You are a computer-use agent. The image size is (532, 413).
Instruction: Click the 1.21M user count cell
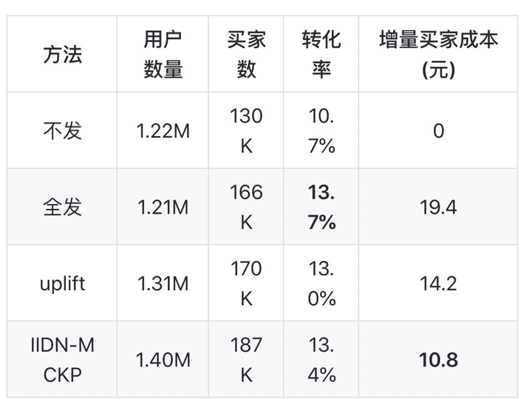point(163,207)
